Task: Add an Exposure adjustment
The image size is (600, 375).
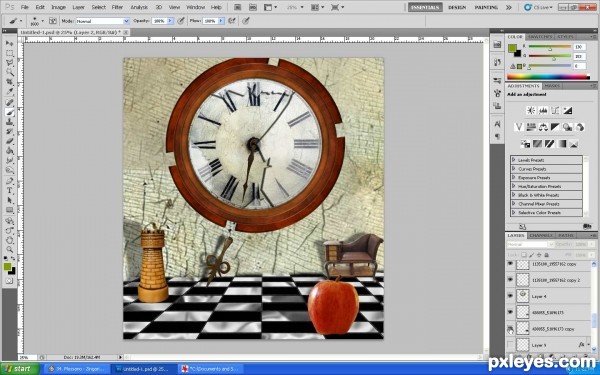Action: pyautogui.click(x=567, y=111)
